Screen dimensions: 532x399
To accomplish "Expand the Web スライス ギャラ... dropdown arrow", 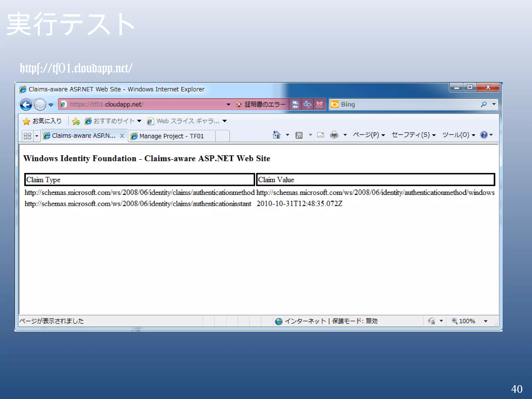I will coord(225,121).
